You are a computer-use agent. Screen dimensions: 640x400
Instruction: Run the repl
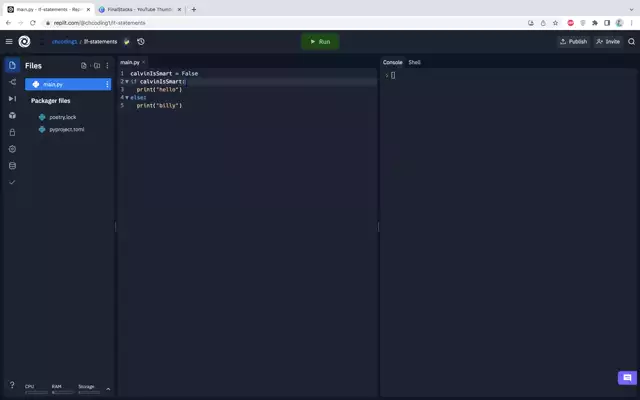click(x=320, y=42)
